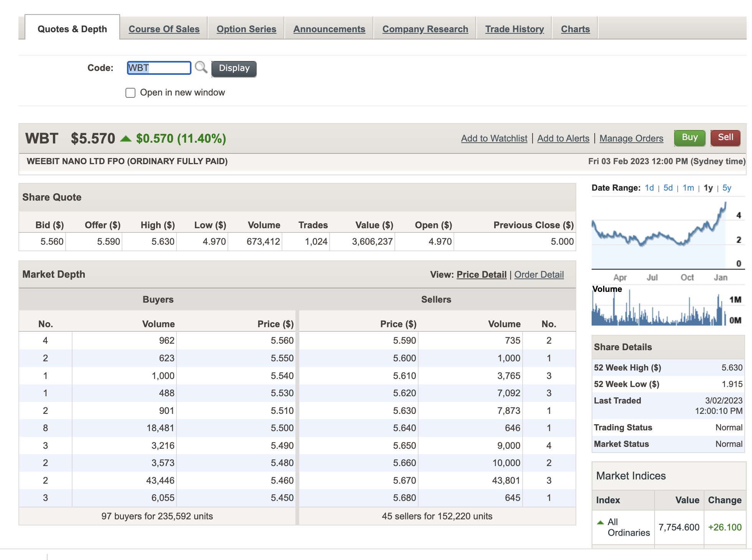Screen dimensions: 752x560
Task: Click the magnifying glass code search icon
Action: click(201, 68)
